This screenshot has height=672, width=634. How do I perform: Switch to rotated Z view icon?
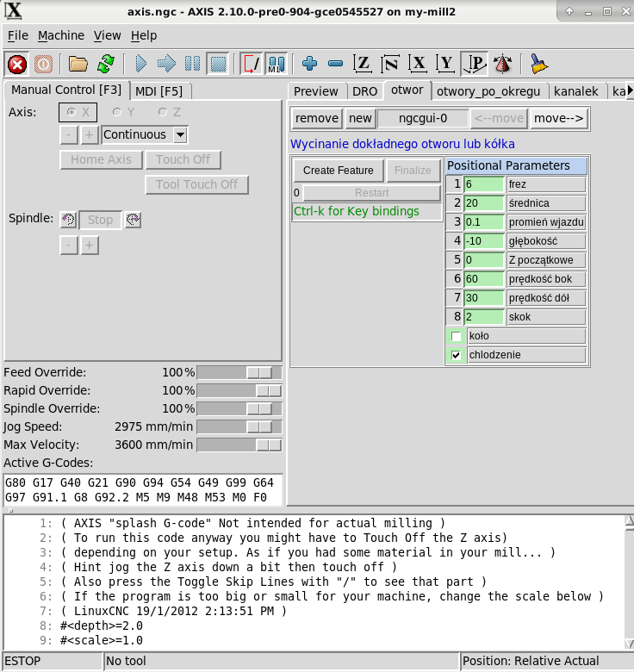(390, 65)
